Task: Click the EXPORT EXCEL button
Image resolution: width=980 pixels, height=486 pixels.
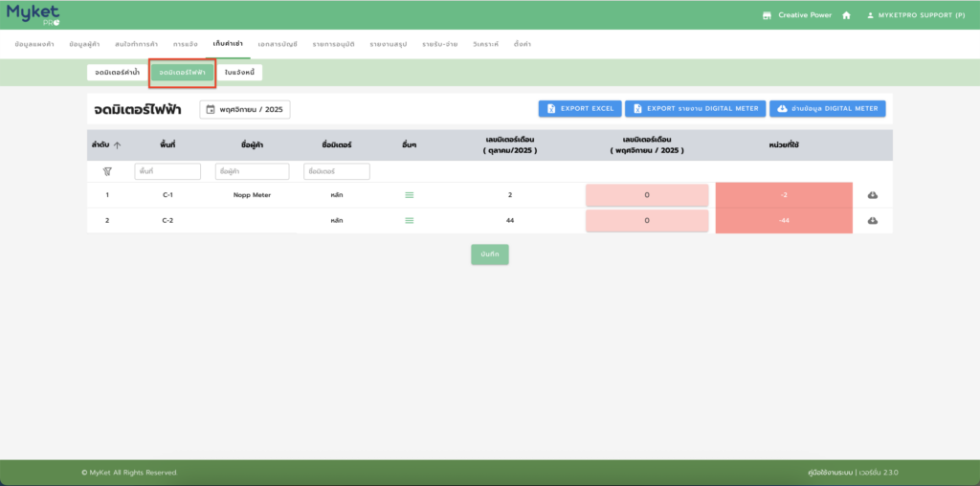Action: [580, 109]
